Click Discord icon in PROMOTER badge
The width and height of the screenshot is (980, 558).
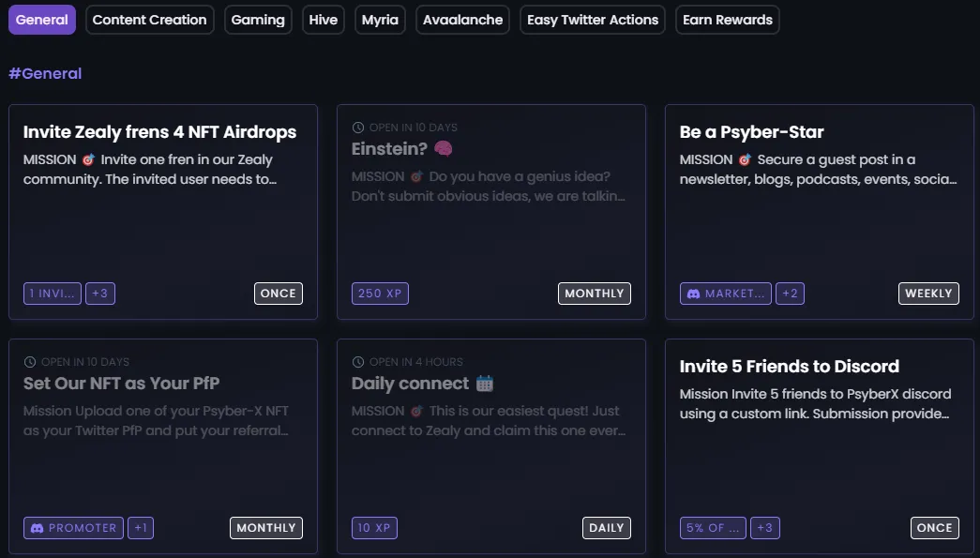pyautogui.click(x=37, y=528)
